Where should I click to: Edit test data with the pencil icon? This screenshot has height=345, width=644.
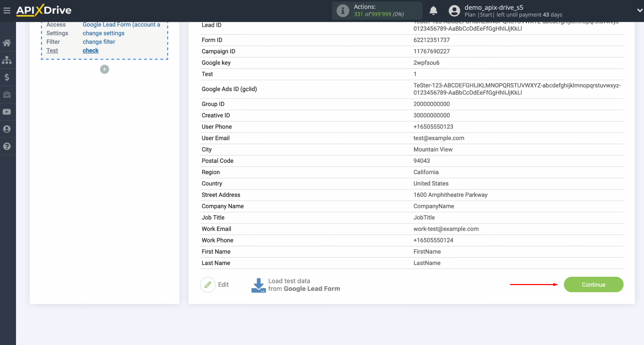pyautogui.click(x=208, y=284)
